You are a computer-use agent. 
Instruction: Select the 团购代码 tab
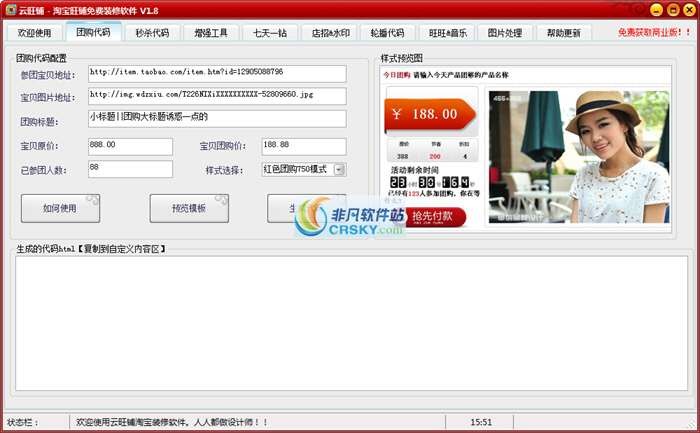(93, 32)
